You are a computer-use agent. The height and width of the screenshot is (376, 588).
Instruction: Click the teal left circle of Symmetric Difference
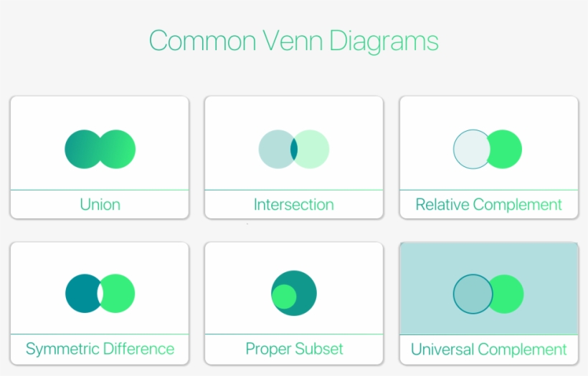tap(80, 294)
